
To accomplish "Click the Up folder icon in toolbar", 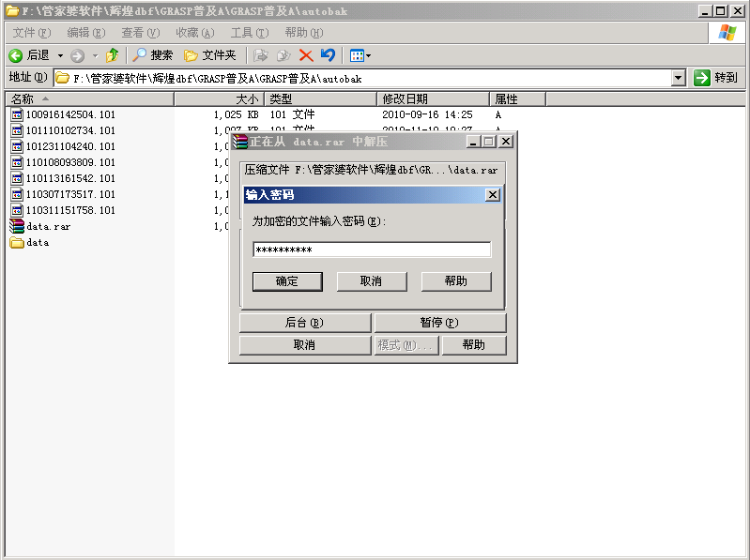I will (x=113, y=55).
